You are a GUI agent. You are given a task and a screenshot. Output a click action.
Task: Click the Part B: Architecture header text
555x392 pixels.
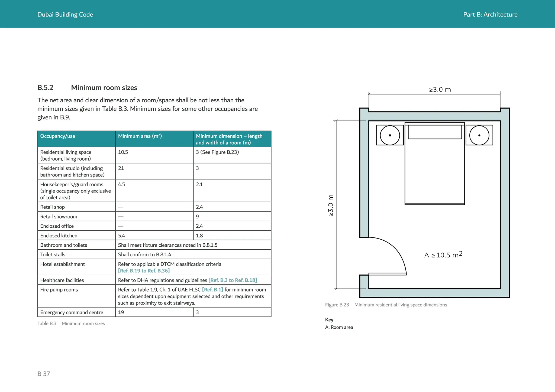[490, 15]
